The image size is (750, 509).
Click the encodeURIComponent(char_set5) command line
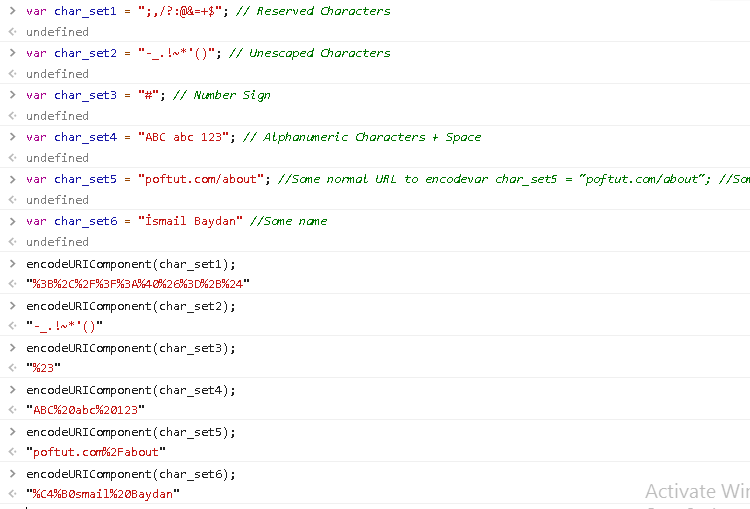pyautogui.click(x=131, y=432)
